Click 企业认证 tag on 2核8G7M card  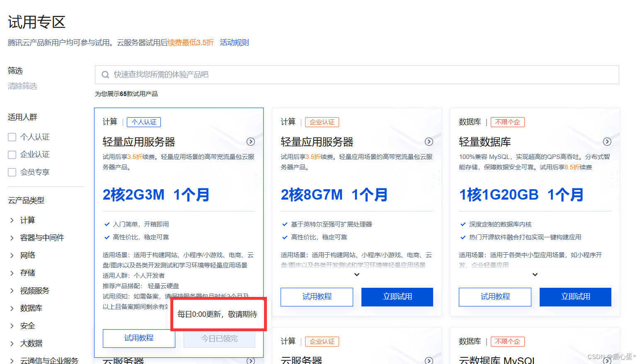point(322,122)
